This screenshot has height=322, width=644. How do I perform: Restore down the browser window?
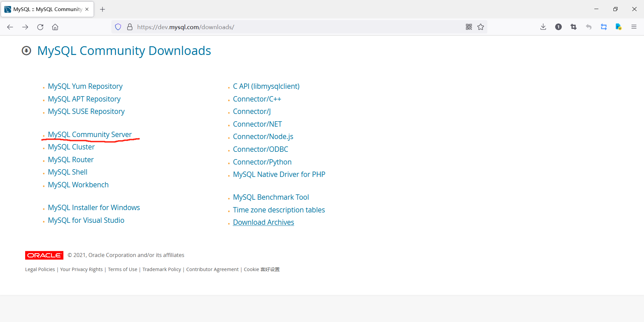(615, 9)
